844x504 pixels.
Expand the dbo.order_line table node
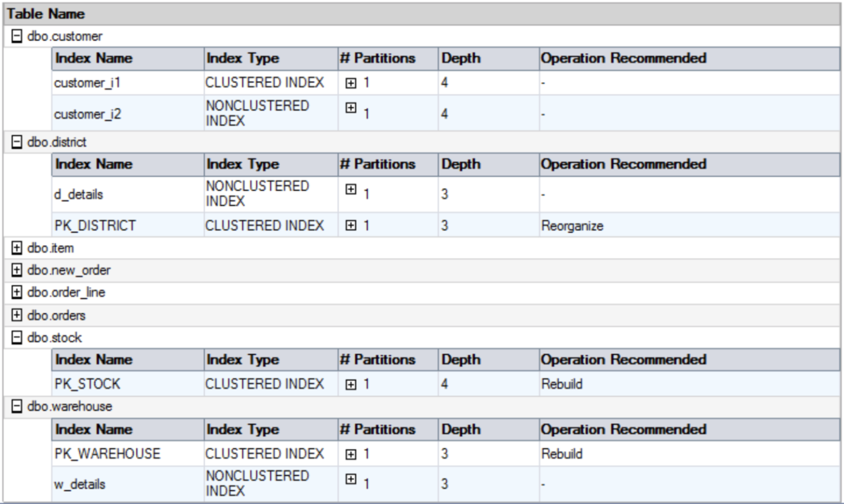(x=17, y=293)
